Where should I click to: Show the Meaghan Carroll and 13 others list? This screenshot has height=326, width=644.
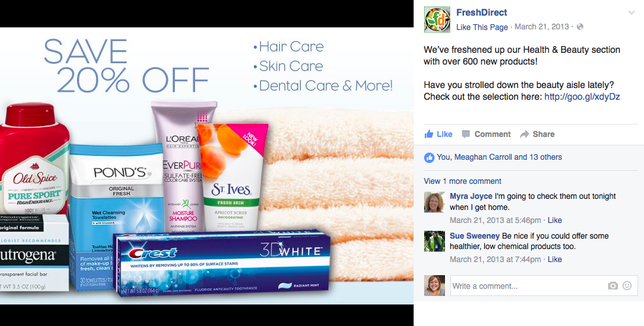499,157
